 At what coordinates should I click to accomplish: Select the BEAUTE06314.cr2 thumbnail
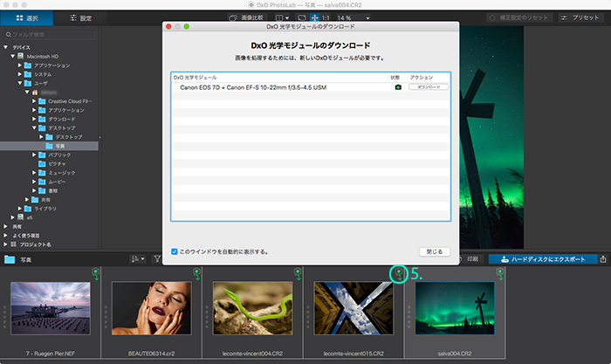pos(151,312)
